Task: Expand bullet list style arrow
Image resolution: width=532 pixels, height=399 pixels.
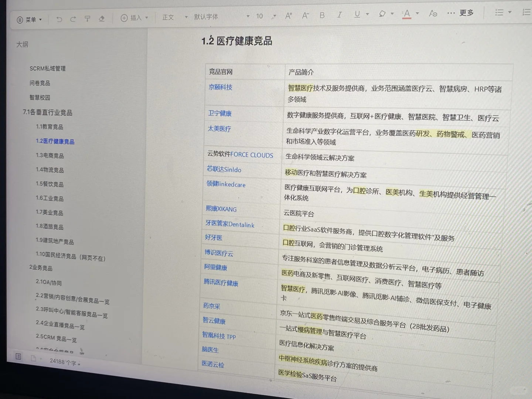Action: pyautogui.click(x=510, y=12)
